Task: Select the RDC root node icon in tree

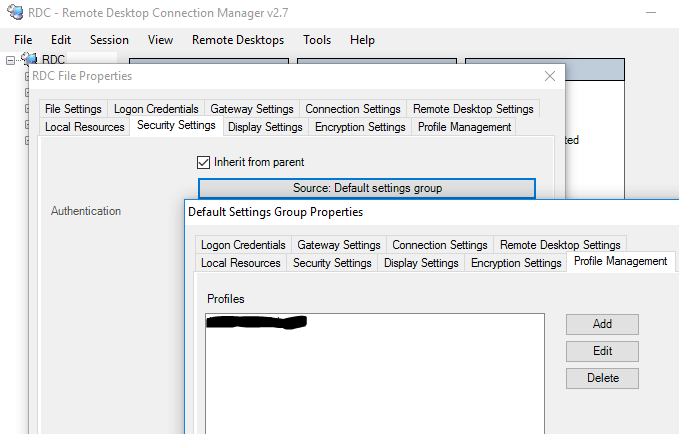Action: click(29, 61)
